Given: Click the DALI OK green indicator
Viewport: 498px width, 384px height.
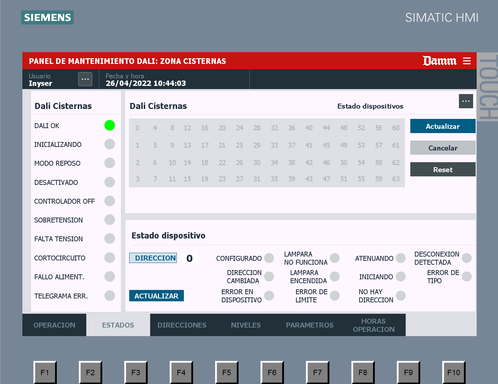Looking at the screenshot, I should [110, 125].
